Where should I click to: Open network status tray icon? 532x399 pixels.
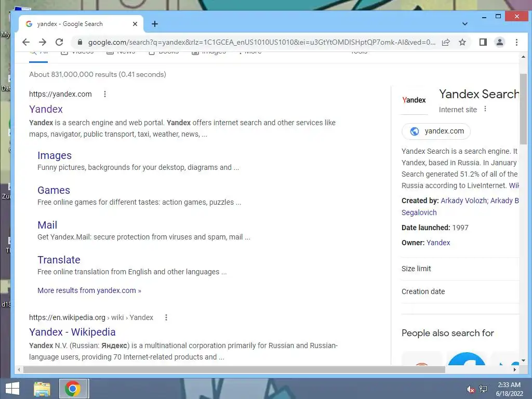pos(483,389)
